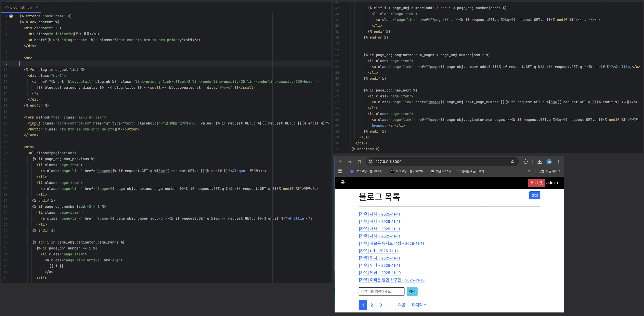Click the browser reload icon
Screen dimensions: 644x316
(359, 162)
